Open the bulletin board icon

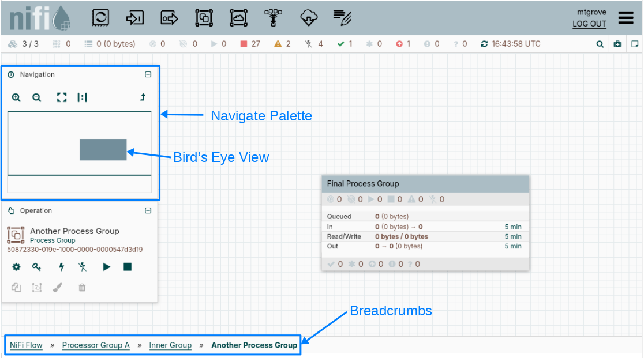pyautogui.click(x=617, y=44)
